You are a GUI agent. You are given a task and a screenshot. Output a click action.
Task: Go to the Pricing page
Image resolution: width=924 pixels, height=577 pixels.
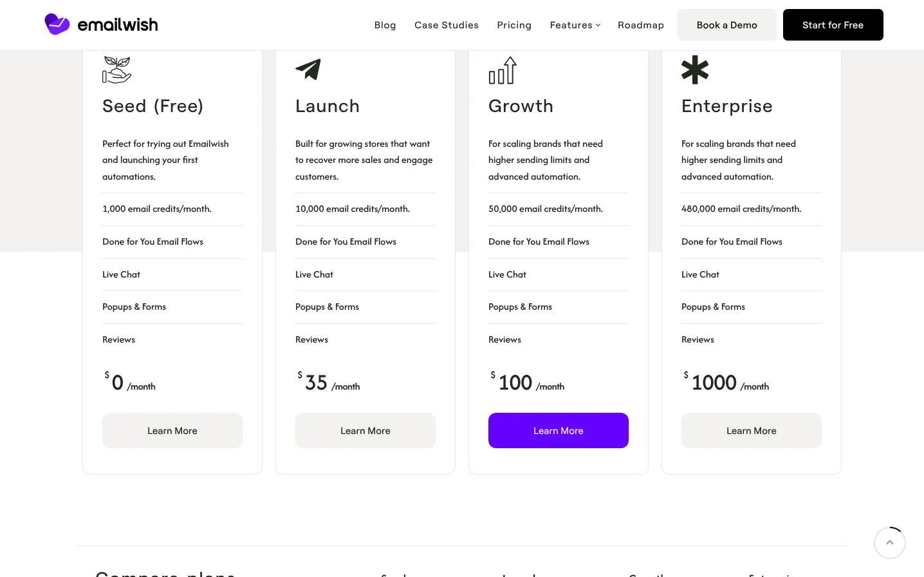click(514, 25)
